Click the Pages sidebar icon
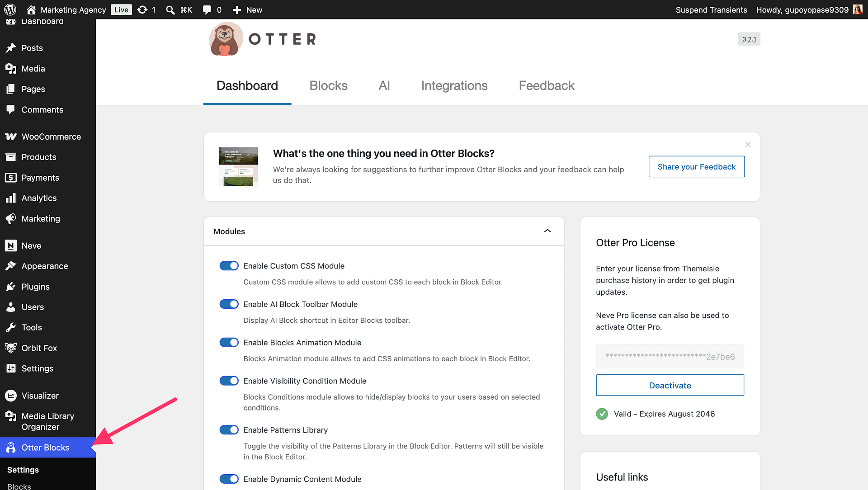Screen dimensions: 868x490 pos(11,89)
